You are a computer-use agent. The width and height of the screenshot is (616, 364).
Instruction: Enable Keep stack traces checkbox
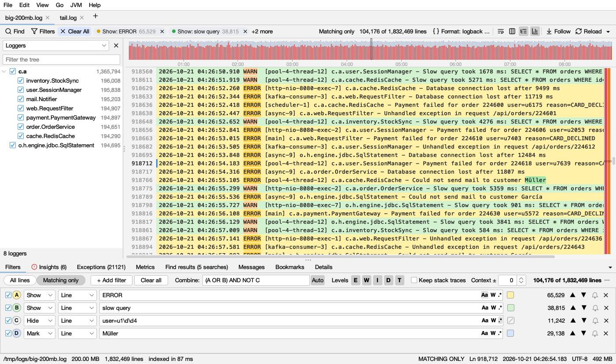[414, 280]
